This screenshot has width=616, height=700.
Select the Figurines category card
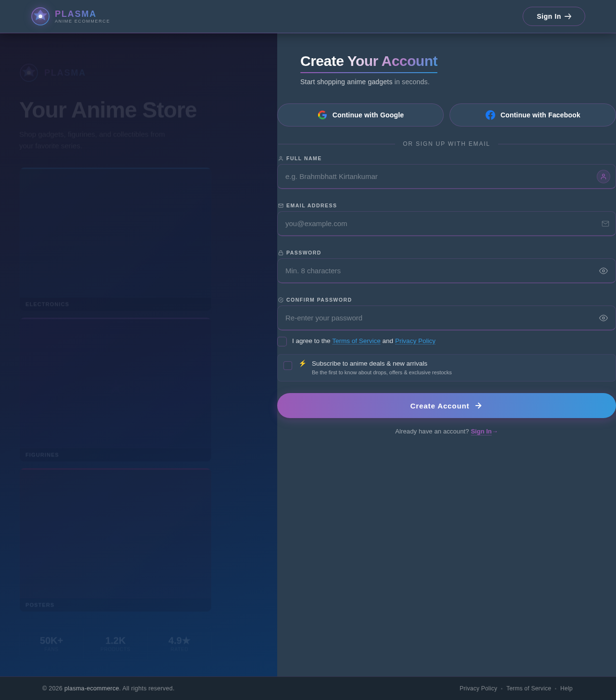[x=115, y=390]
